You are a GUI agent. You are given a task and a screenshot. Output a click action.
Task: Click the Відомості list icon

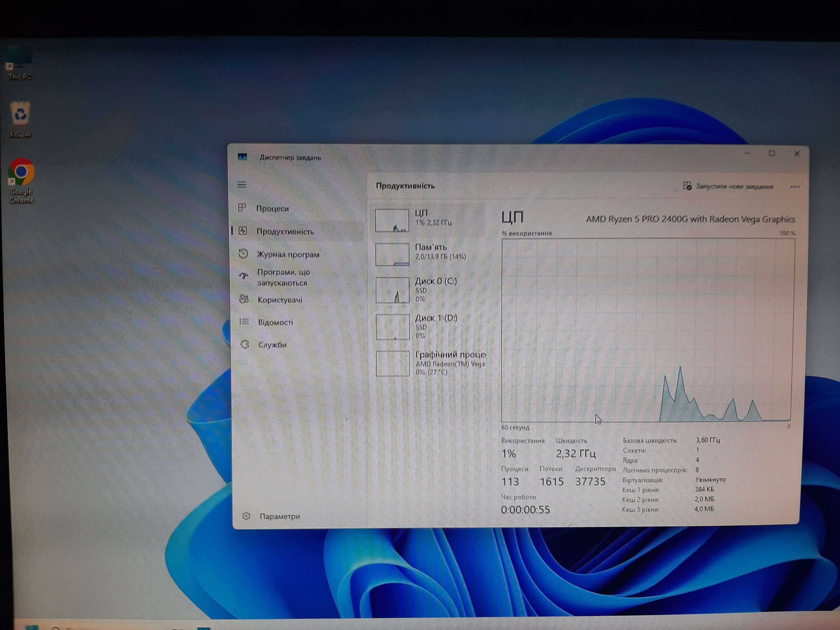(x=244, y=322)
